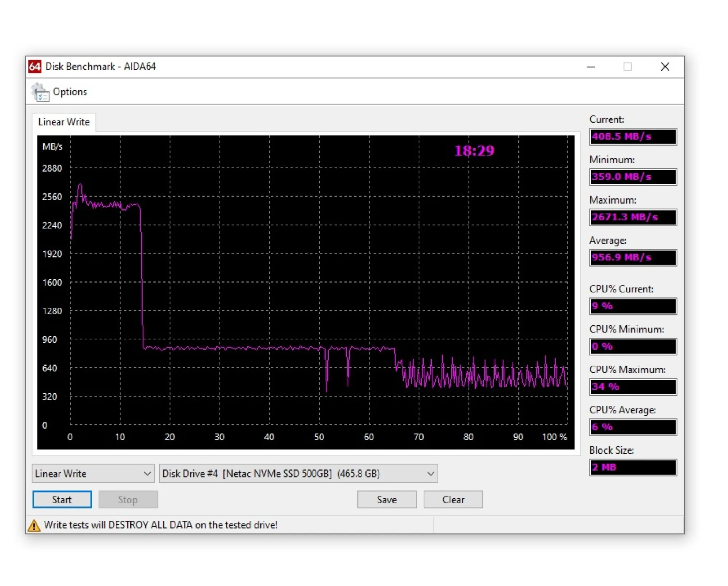Minimize the Disk Benchmark window
This screenshot has width=728, height=586.
[x=591, y=67]
